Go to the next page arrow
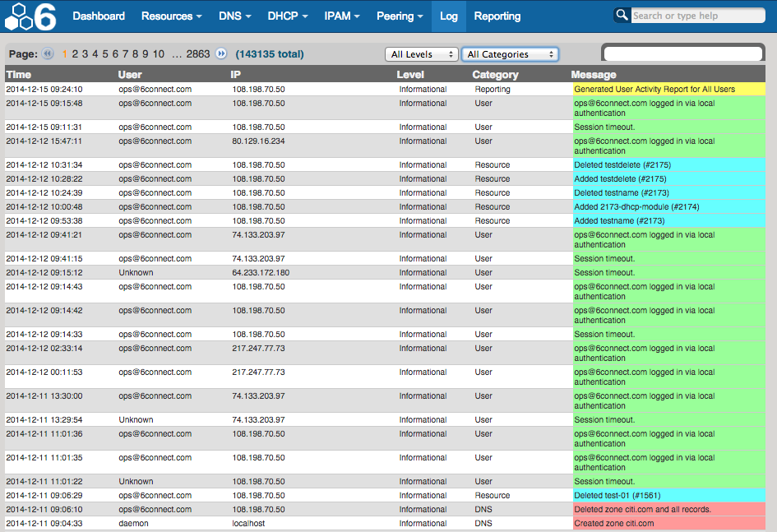 (x=221, y=54)
